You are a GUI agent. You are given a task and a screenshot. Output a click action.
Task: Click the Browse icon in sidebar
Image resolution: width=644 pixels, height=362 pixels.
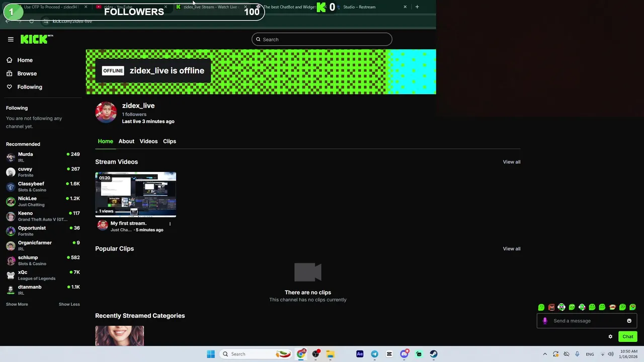coord(9,73)
